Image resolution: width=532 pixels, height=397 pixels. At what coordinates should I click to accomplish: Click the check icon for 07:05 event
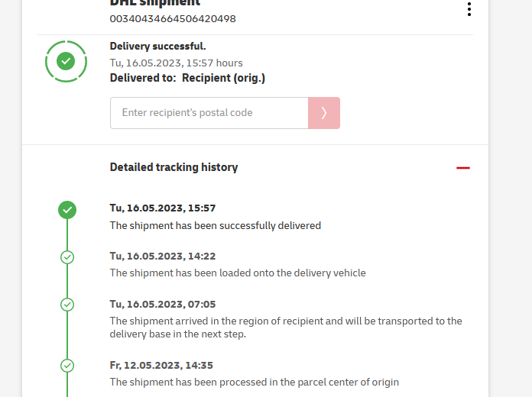point(67,305)
